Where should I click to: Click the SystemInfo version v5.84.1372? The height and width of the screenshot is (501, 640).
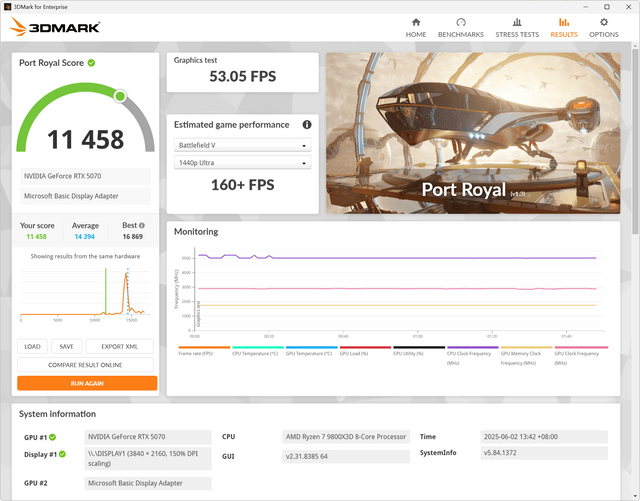point(544,453)
